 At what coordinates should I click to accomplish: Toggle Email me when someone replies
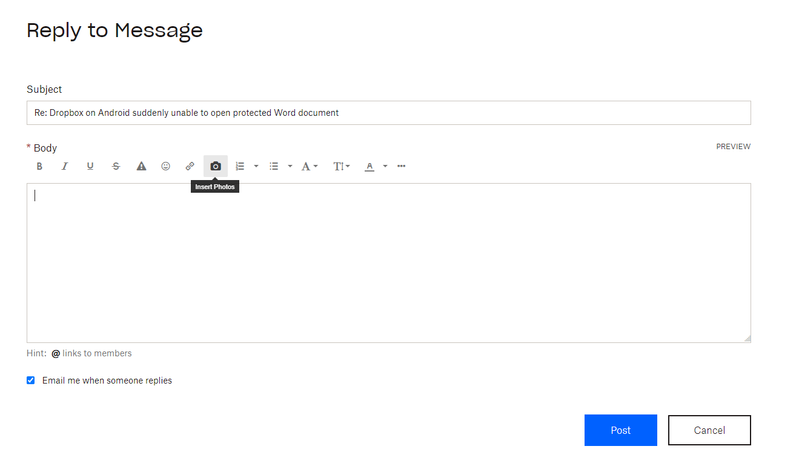tap(31, 380)
